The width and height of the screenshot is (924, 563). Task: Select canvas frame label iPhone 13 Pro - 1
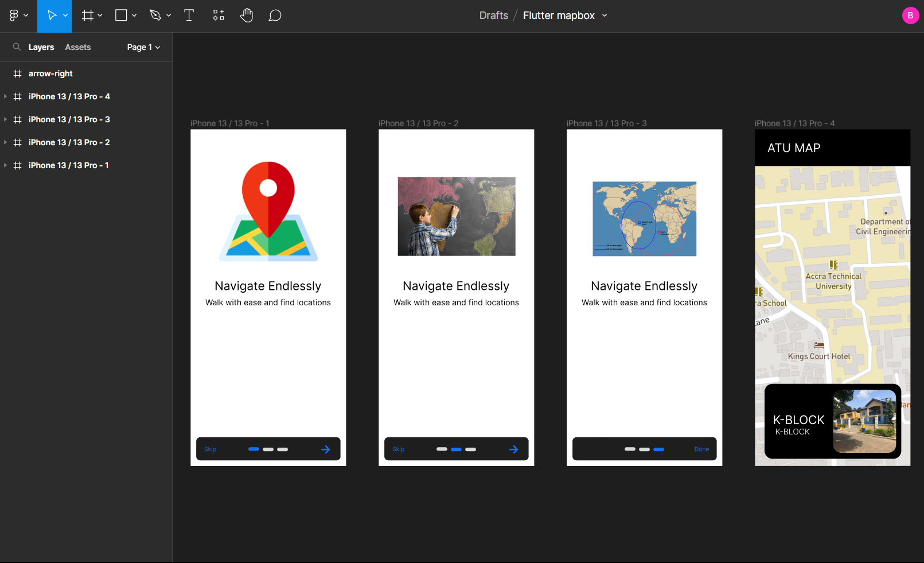coord(230,123)
